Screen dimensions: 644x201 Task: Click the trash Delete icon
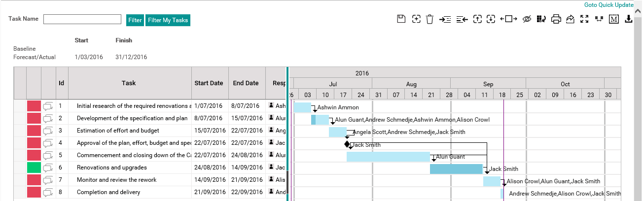coord(429,19)
